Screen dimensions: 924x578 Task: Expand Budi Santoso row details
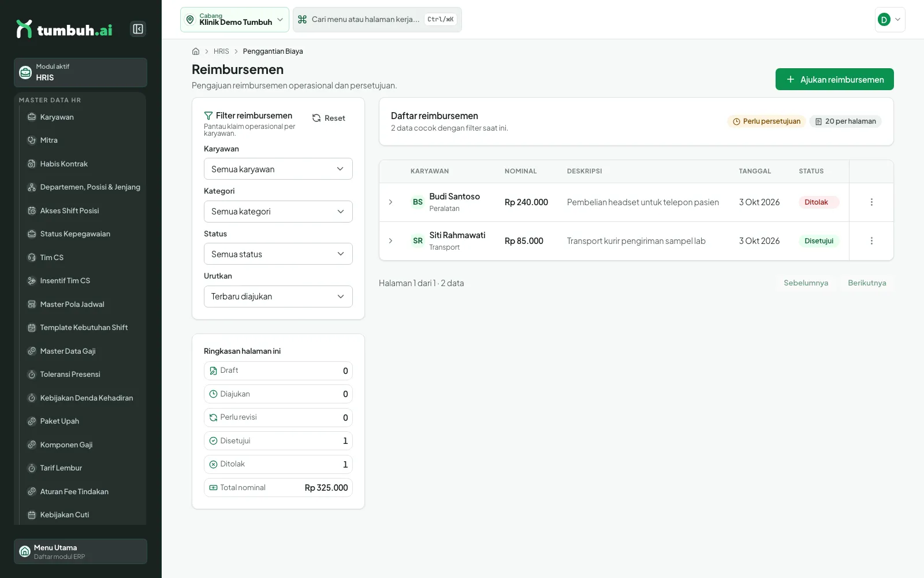click(390, 202)
